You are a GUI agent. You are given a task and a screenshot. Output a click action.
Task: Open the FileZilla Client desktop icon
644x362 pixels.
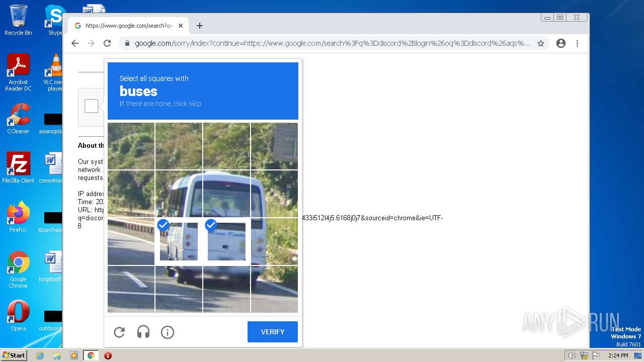coord(18,167)
